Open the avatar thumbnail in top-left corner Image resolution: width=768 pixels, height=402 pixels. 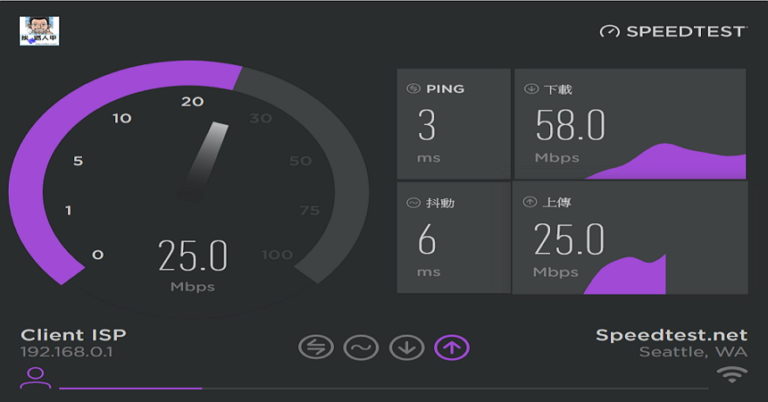39,30
